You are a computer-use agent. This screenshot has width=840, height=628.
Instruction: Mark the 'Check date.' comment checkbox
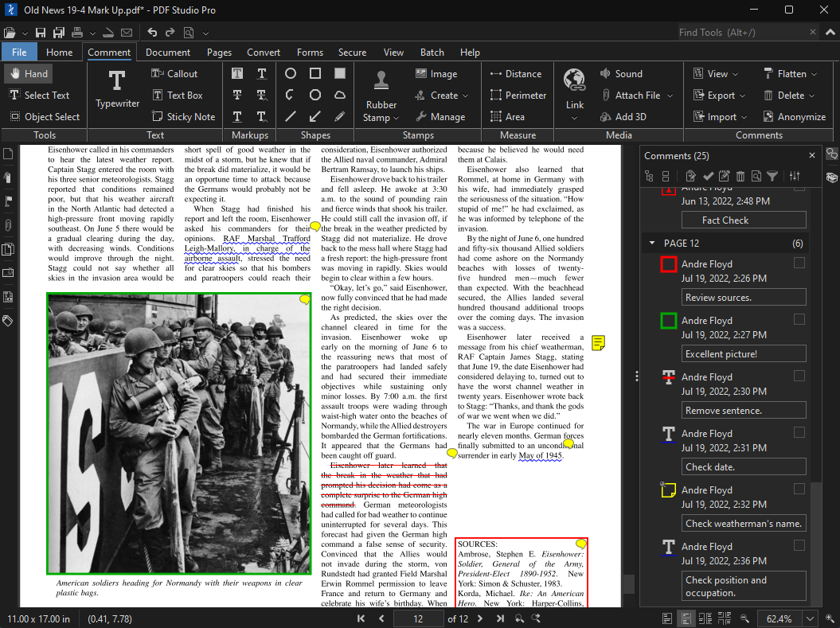tap(799, 432)
